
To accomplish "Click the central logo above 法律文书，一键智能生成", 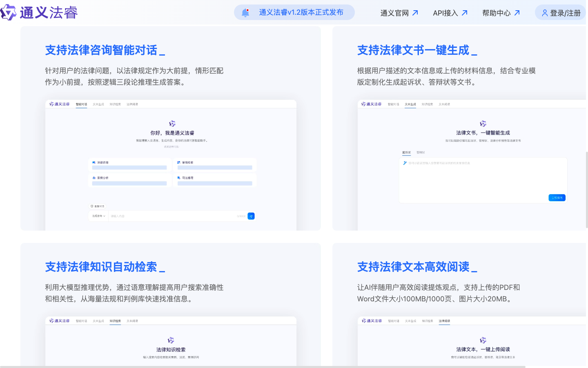I will [x=483, y=123].
